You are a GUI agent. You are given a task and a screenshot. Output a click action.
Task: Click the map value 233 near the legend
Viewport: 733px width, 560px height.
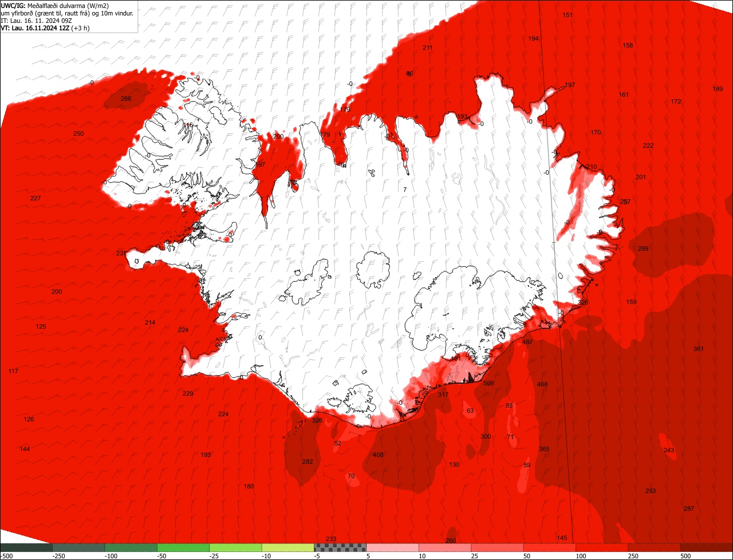pos(331,539)
